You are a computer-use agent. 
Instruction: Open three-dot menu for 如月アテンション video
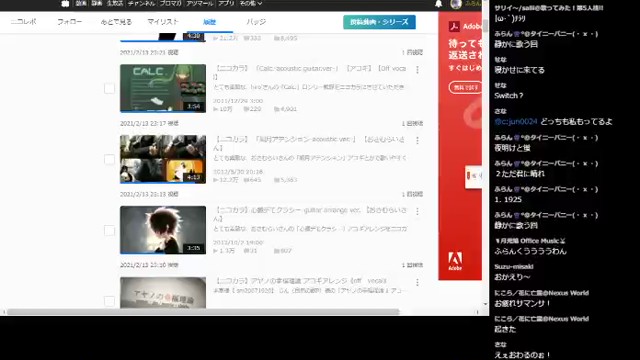(417, 140)
